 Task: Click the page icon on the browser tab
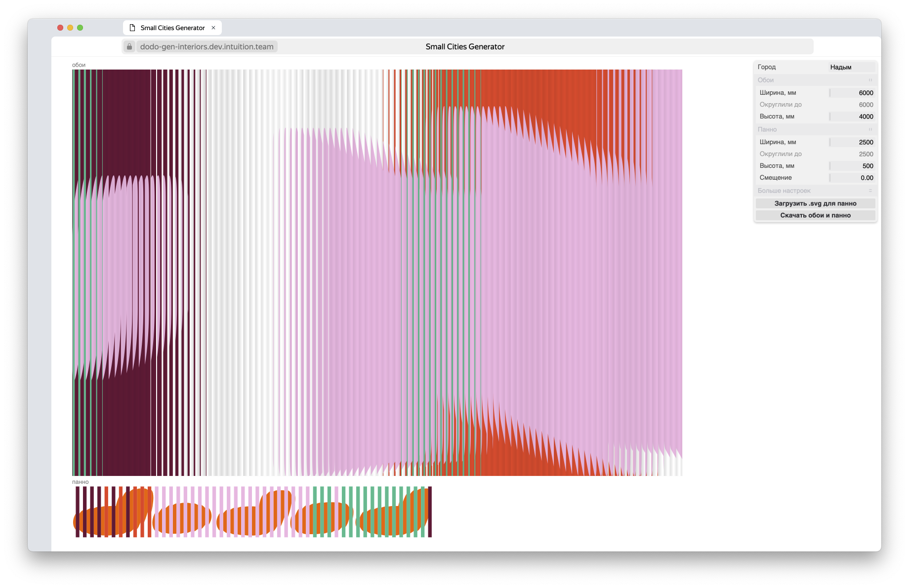(x=132, y=28)
